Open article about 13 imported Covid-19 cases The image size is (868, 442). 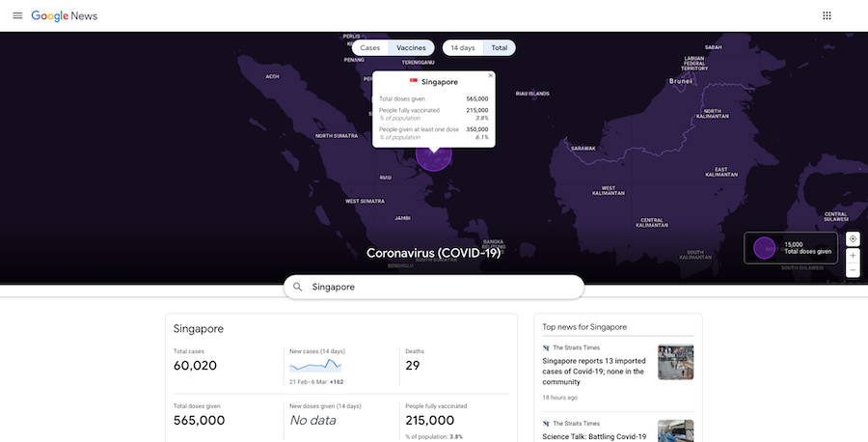point(594,372)
